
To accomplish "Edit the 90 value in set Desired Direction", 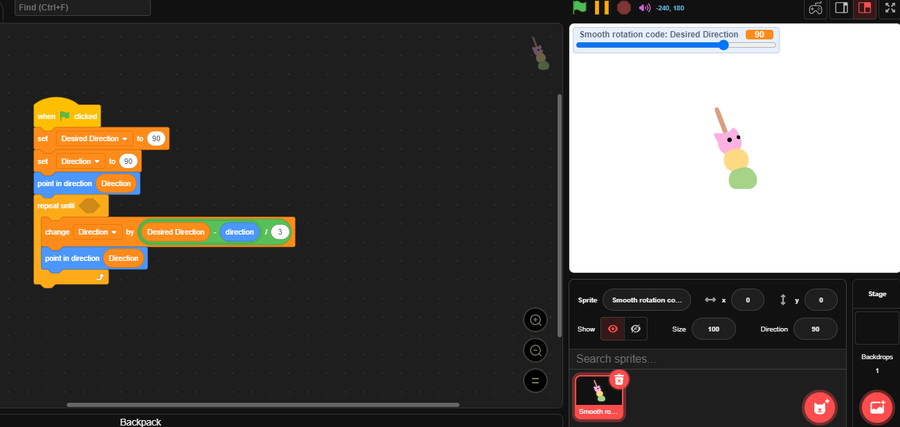I will point(156,138).
